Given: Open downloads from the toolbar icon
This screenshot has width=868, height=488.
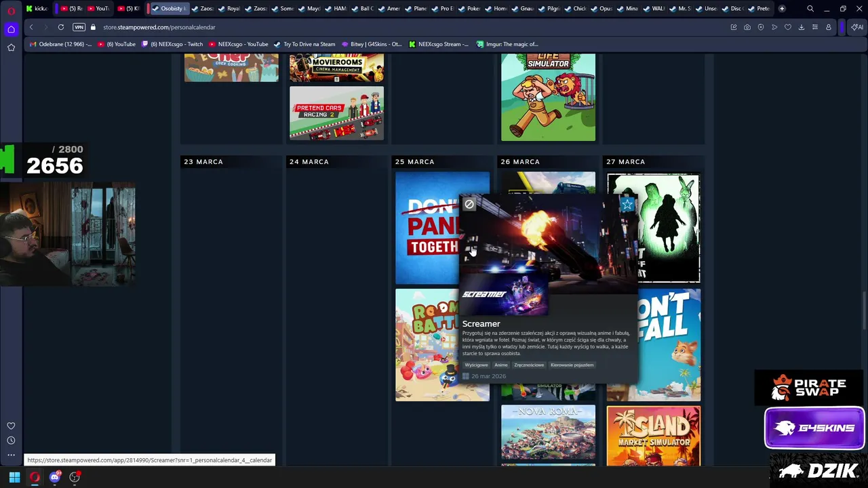Looking at the screenshot, I should pyautogui.click(x=802, y=27).
